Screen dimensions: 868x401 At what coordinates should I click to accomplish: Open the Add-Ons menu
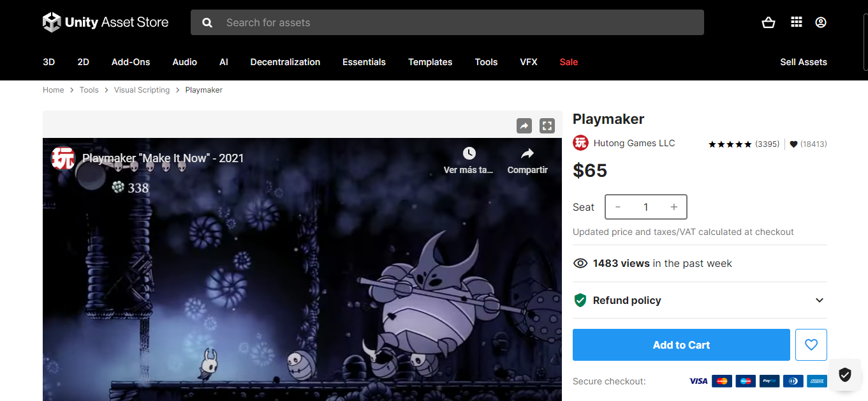pyautogui.click(x=131, y=62)
